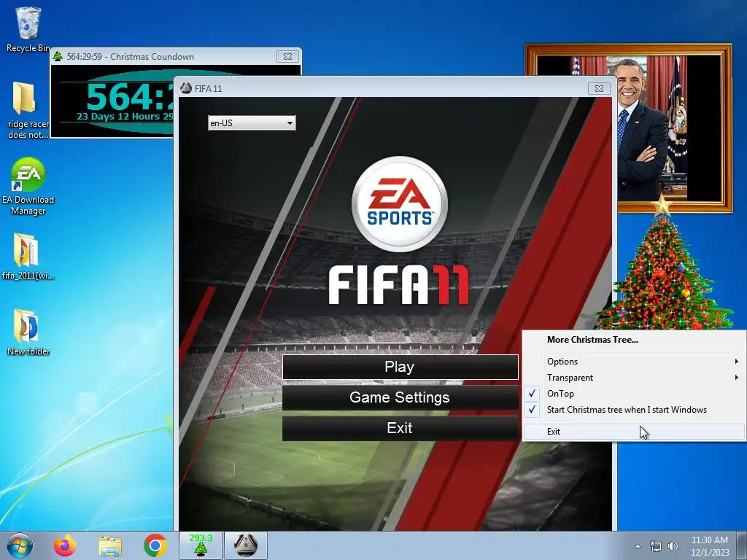
Task: Select the fifa_2011 folder icon
Action: click(x=28, y=256)
